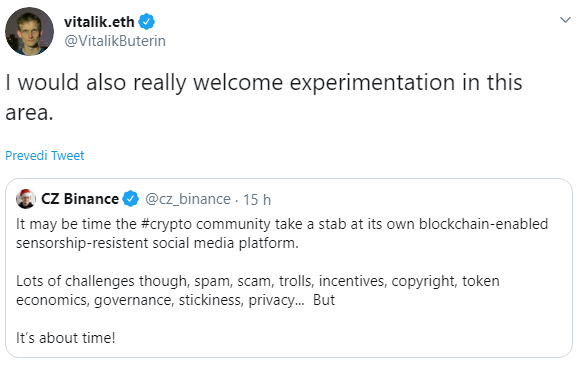Click the 15 h timestamp
Screen dimensions: 582x373
click(257, 200)
